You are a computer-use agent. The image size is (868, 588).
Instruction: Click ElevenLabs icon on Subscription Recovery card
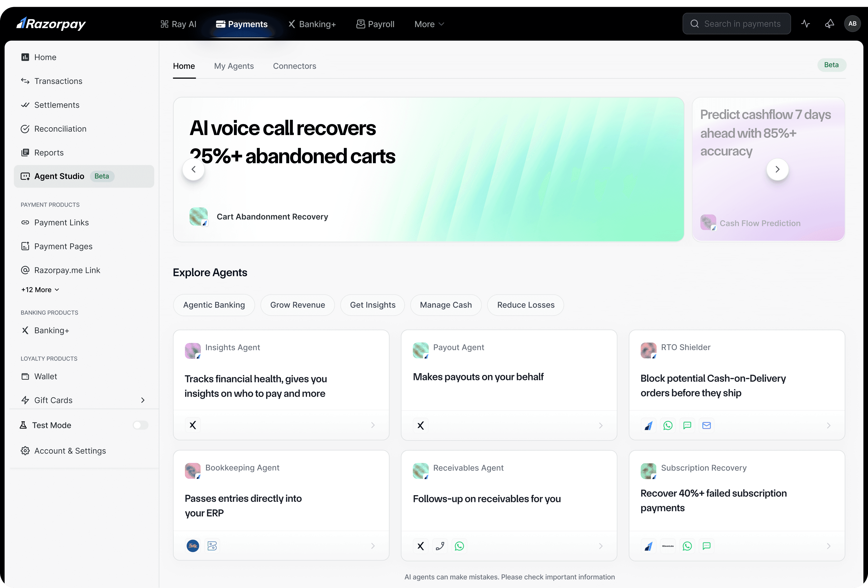pyautogui.click(x=668, y=546)
